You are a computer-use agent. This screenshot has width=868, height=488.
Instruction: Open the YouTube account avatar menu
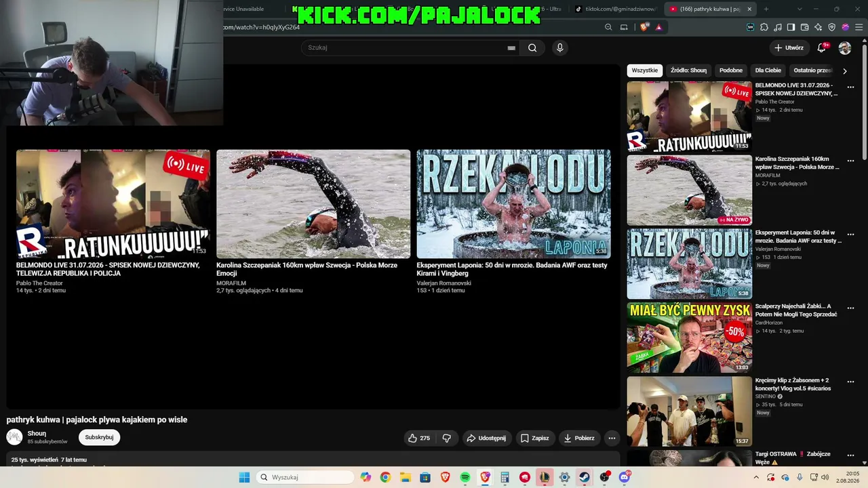[x=845, y=48]
